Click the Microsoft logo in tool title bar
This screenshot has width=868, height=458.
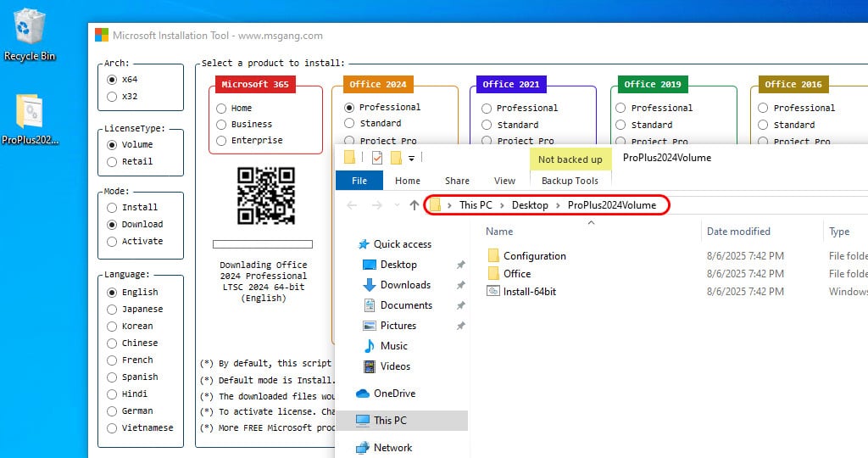pyautogui.click(x=102, y=36)
